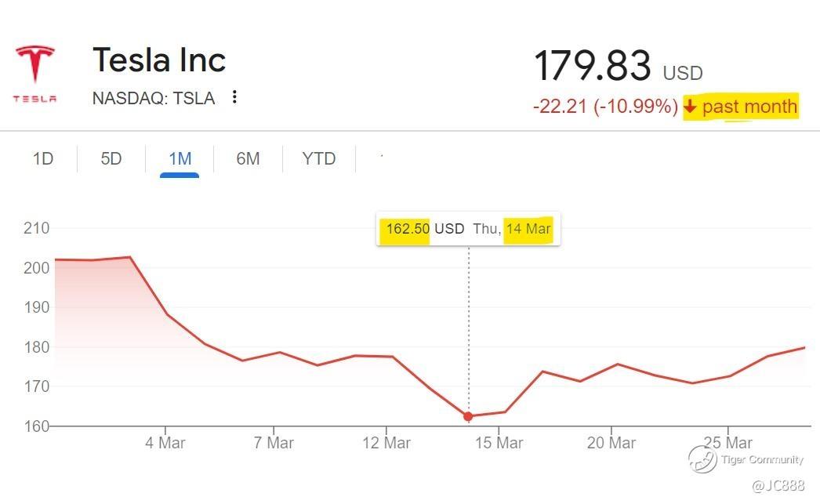Click the highlighted past month label
The image size is (820, 504).
tap(749, 107)
